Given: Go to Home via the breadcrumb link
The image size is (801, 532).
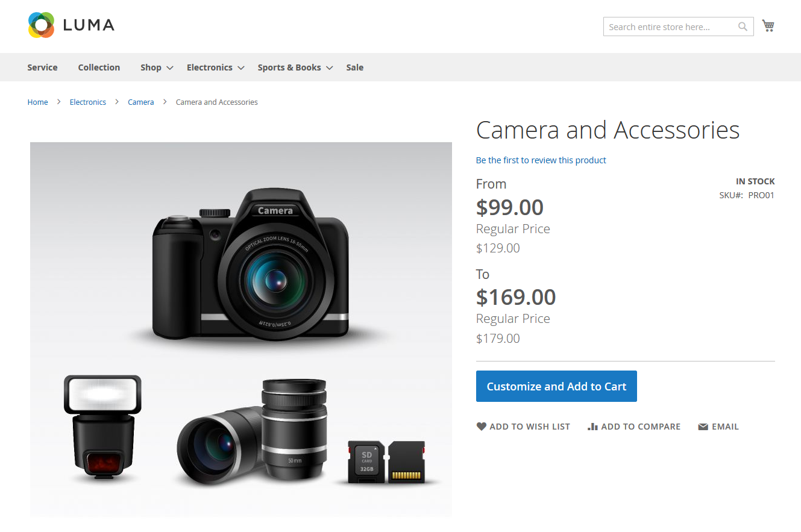Looking at the screenshot, I should coord(37,102).
